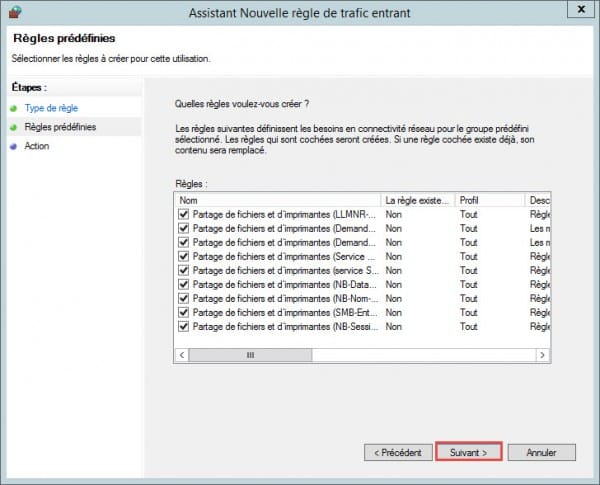Click the Précédent button
The height and width of the screenshot is (485, 600).
point(398,452)
